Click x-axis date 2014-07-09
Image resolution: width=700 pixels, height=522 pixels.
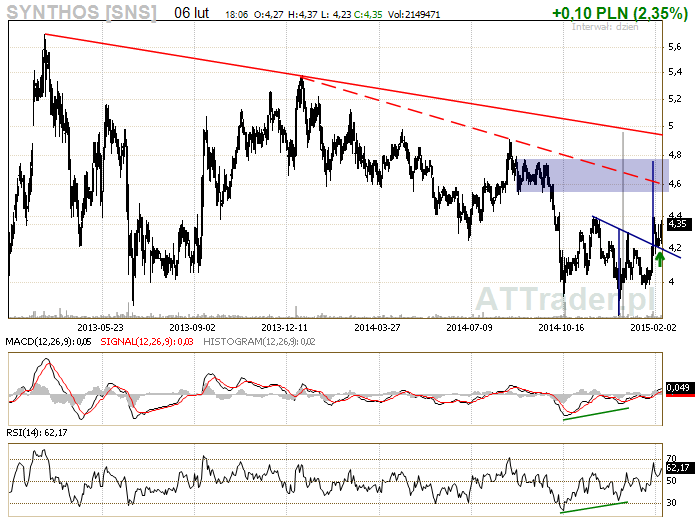pos(469,328)
